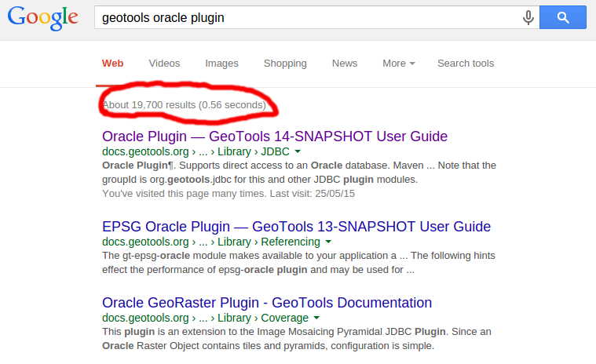
Task: Click the blue search magnifier button
Action: click(563, 17)
